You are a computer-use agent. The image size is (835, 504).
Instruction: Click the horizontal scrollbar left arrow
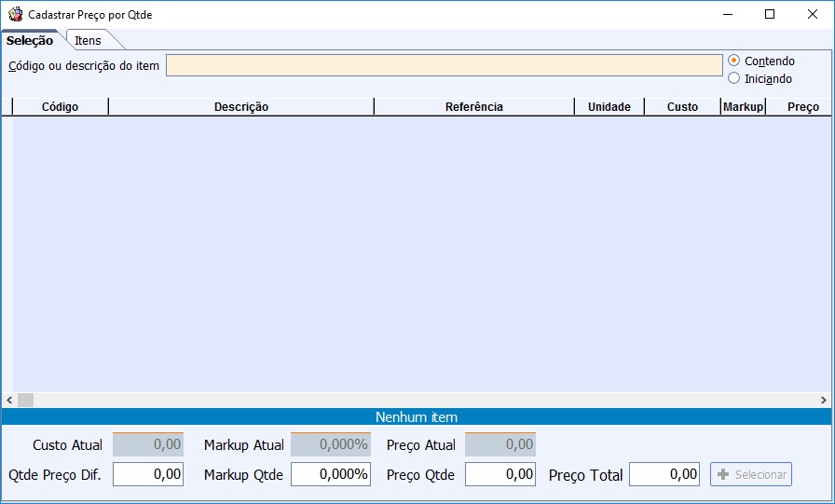[9, 400]
